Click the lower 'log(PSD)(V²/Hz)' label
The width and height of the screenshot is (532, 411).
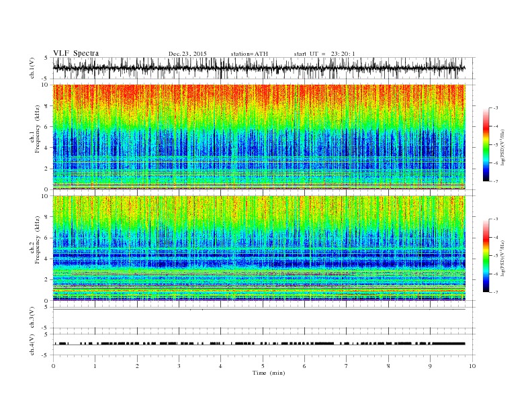[x=502, y=258]
